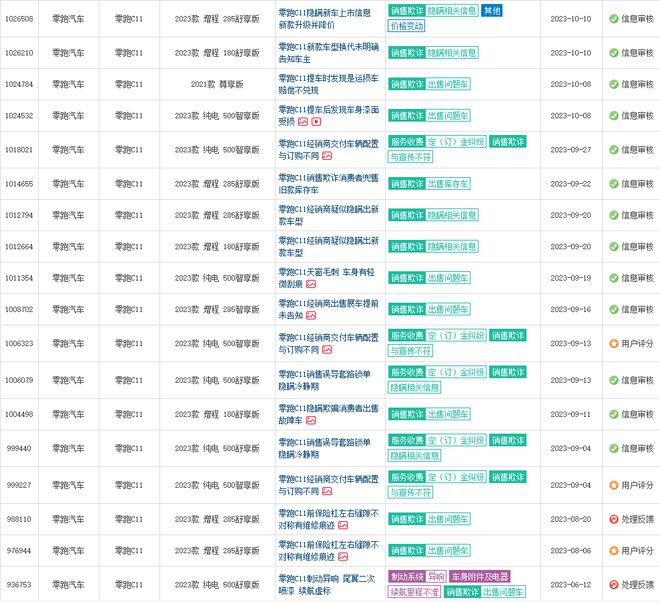Click the blue 其他 tag in row 1026508
The image size is (660, 602).
[x=492, y=11]
